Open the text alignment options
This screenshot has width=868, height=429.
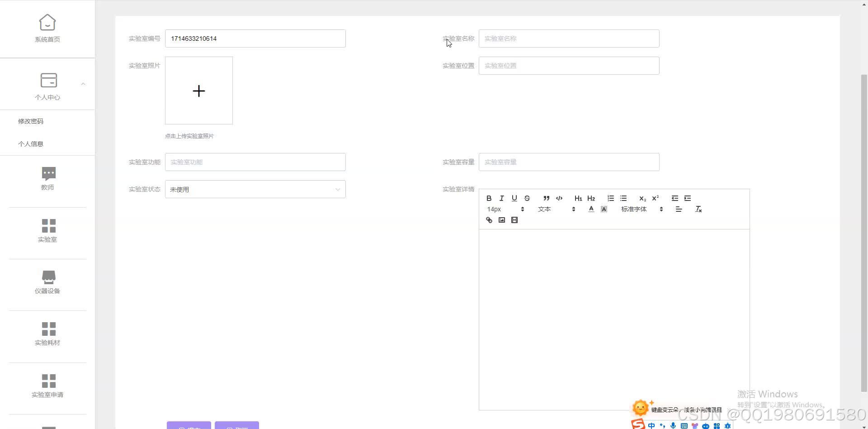(679, 209)
